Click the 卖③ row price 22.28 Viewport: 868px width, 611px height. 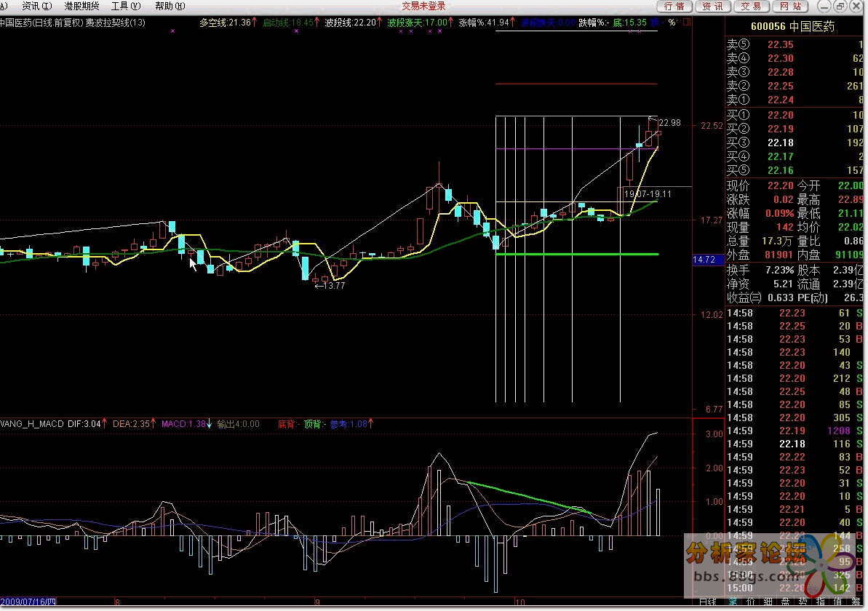[x=781, y=73]
